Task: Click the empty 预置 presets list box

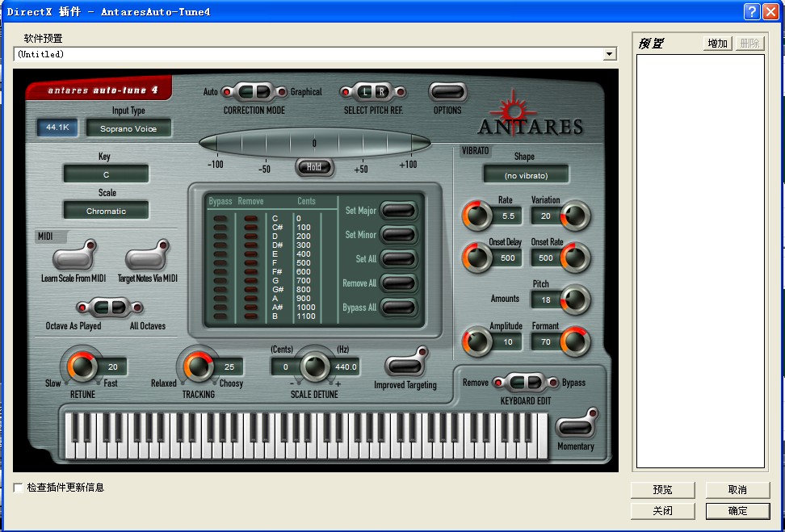Action: (700, 262)
